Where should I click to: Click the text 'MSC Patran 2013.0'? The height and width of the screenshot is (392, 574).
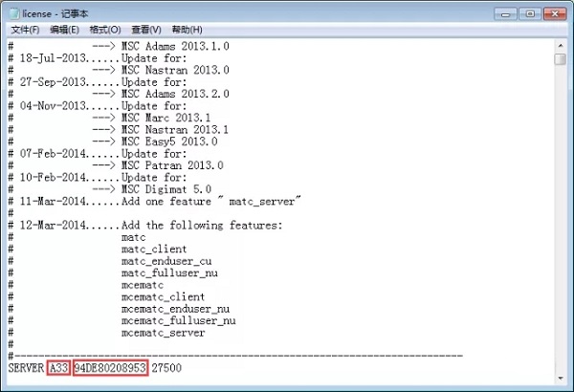click(x=172, y=165)
